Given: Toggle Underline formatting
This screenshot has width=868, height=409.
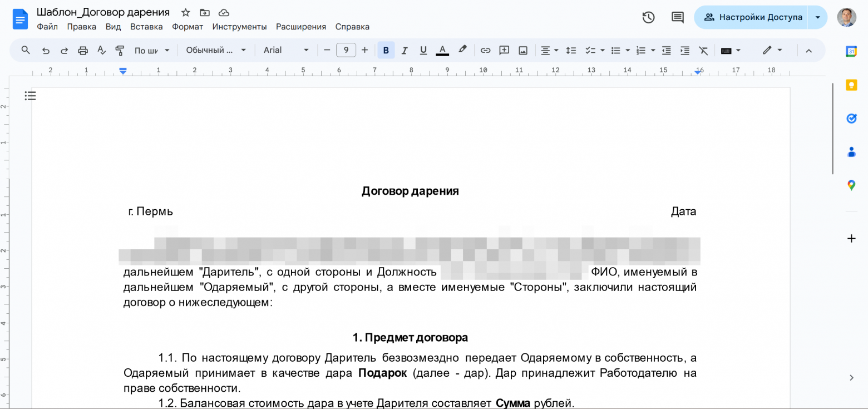Looking at the screenshot, I should [x=423, y=50].
